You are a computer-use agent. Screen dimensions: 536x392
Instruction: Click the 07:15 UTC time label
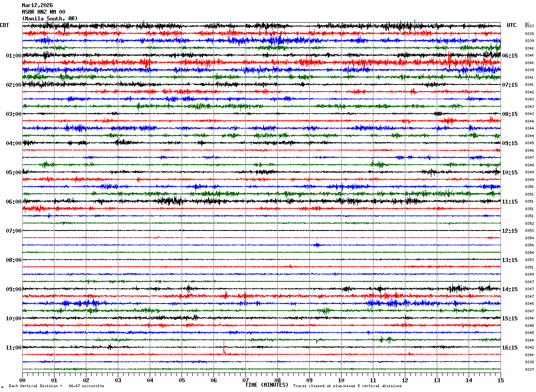tap(510, 85)
